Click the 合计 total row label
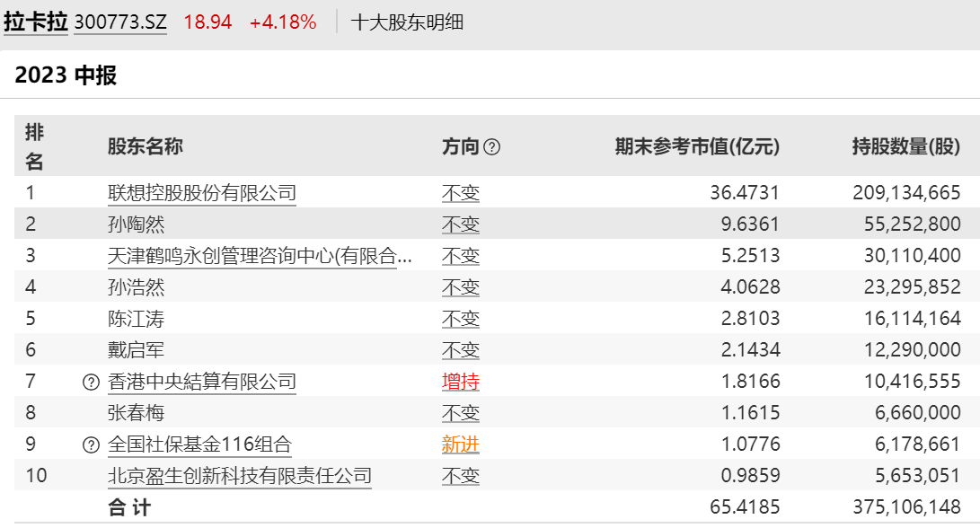This screenshot has height=528, width=980. pyautogui.click(x=129, y=507)
